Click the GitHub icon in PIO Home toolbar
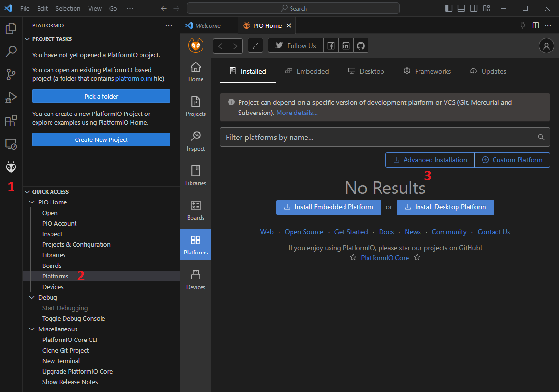 (361, 46)
